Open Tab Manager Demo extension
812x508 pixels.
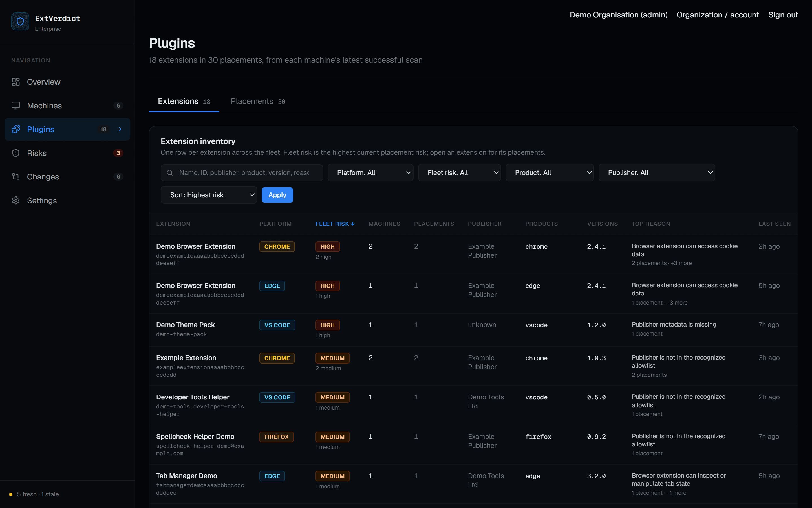pyautogui.click(x=187, y=476)
